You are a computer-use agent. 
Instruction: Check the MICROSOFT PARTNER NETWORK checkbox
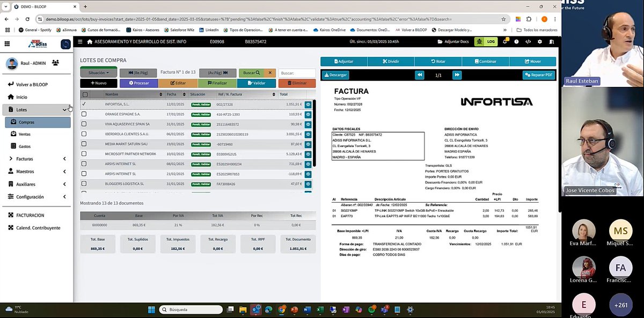pyautogui.click(x=84, y=154)
